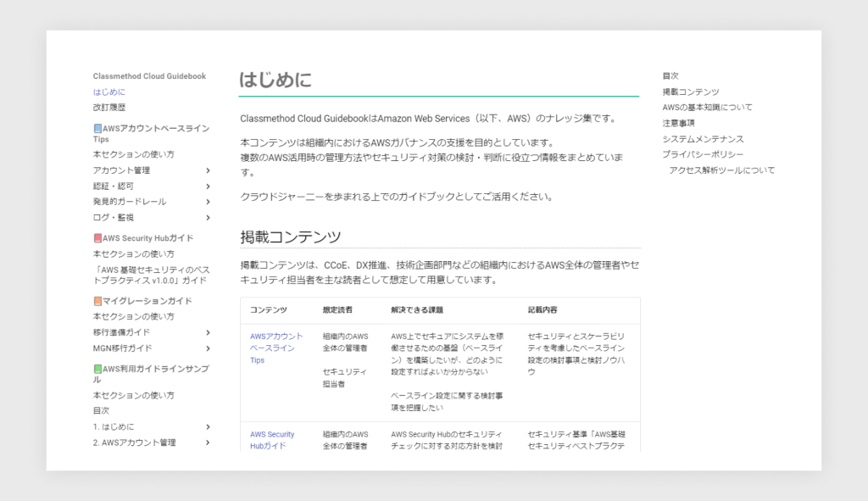This screenshot has height=501, width=868.
Task: Click the red book icon beside AWS Security Hubガイド
Action: 97,238
